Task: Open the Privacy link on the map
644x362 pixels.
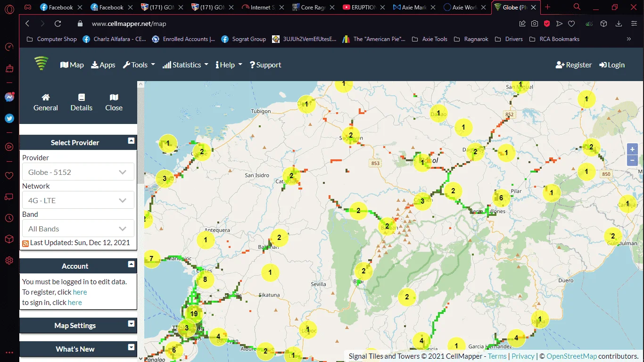Action: (523, 356)
